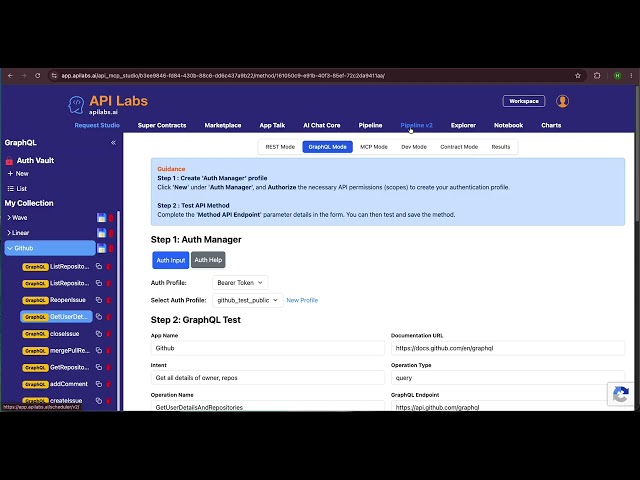Open Super Contracts in top navigation
The image size is (640, 480).
[162, 125]
